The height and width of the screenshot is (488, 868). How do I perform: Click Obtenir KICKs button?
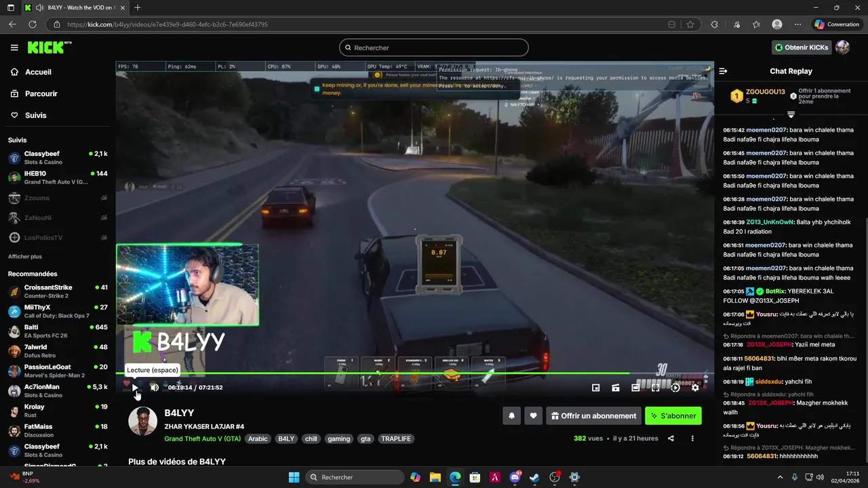click(802, 47)
